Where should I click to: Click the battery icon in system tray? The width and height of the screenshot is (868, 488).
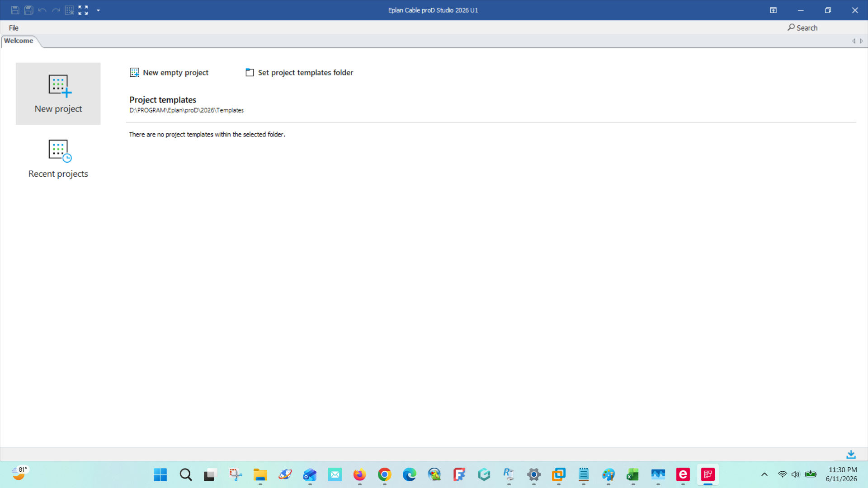coord(811,474)
